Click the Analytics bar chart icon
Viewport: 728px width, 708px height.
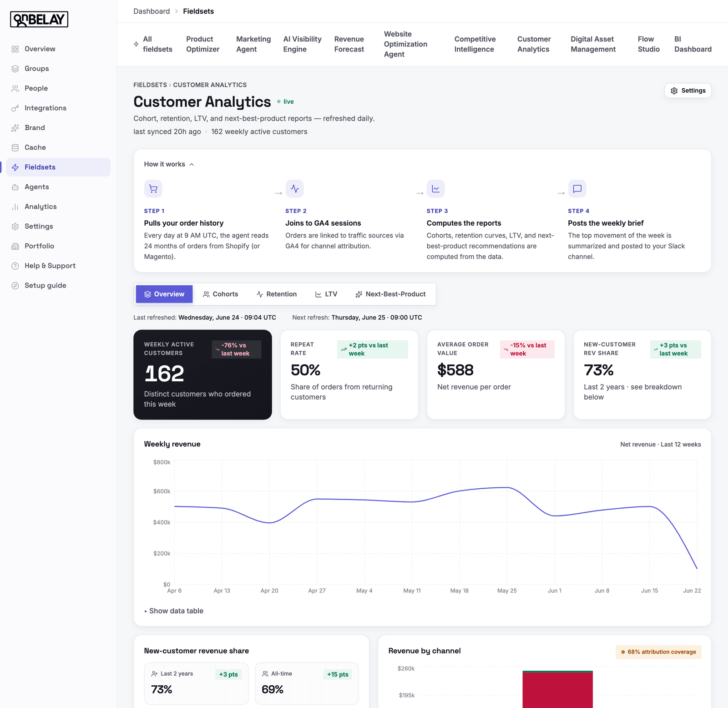15,207
